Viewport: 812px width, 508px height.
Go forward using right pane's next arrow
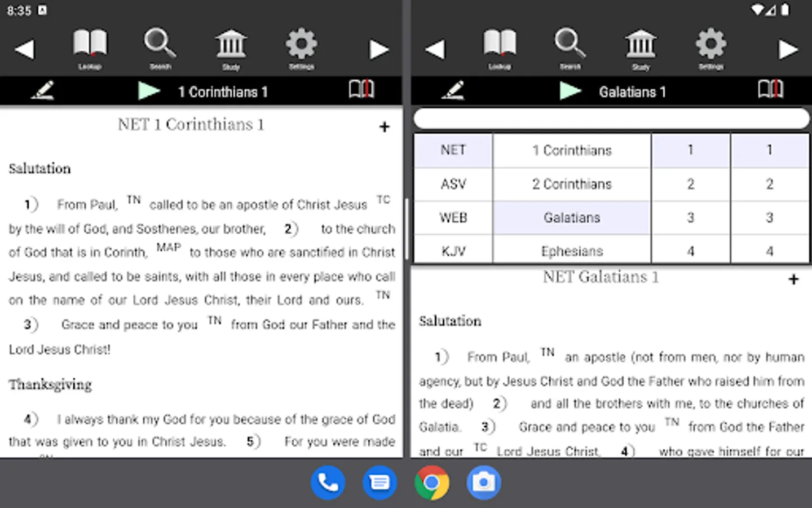(x=788, y=49)
